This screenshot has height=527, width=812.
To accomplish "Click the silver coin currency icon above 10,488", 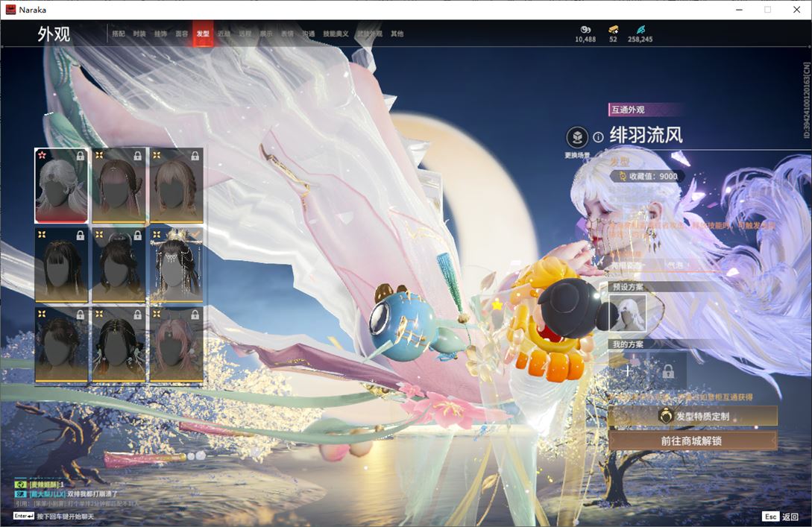I will (585, 30).
